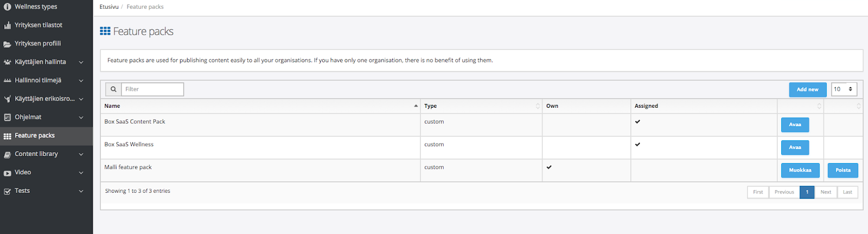868x234 pixels.
Task: Click Assigned checkmark for Box SaaS Wellness
Action: tap(637, 145)
